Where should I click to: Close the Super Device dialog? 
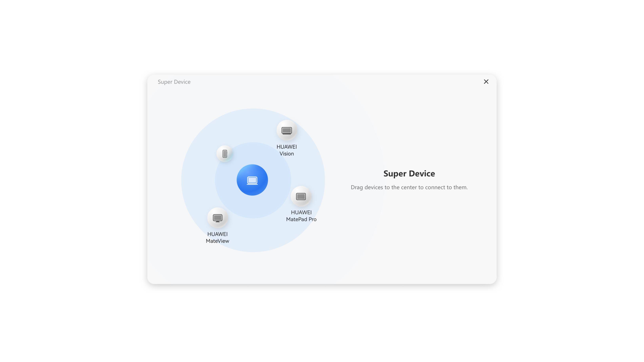[x=486, y=82]
